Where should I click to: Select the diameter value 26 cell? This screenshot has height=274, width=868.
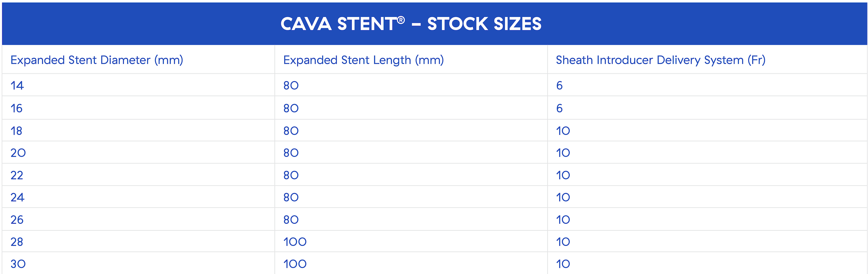(x=17, y=220)
